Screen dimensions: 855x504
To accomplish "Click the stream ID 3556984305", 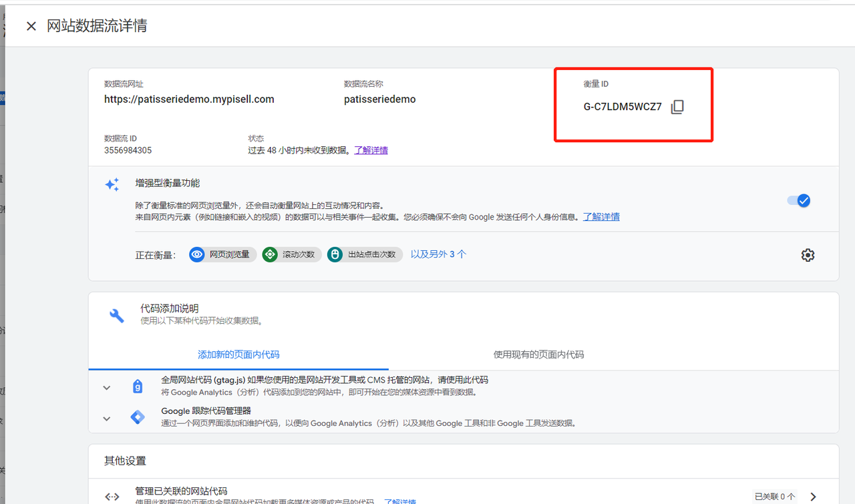I will 128,150.
